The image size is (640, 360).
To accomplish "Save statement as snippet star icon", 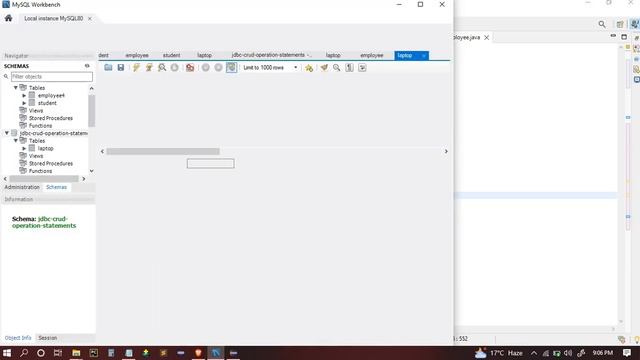I will 309,68.
